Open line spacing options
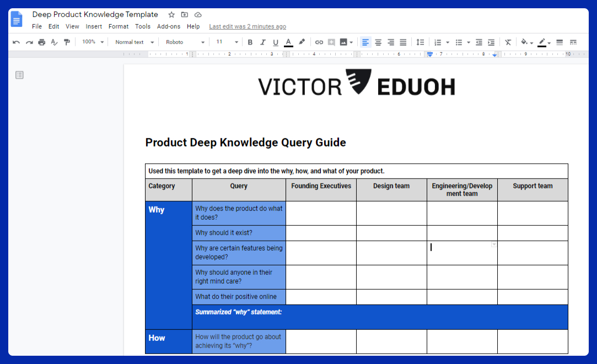597x364 pixels. coord(420,42)
